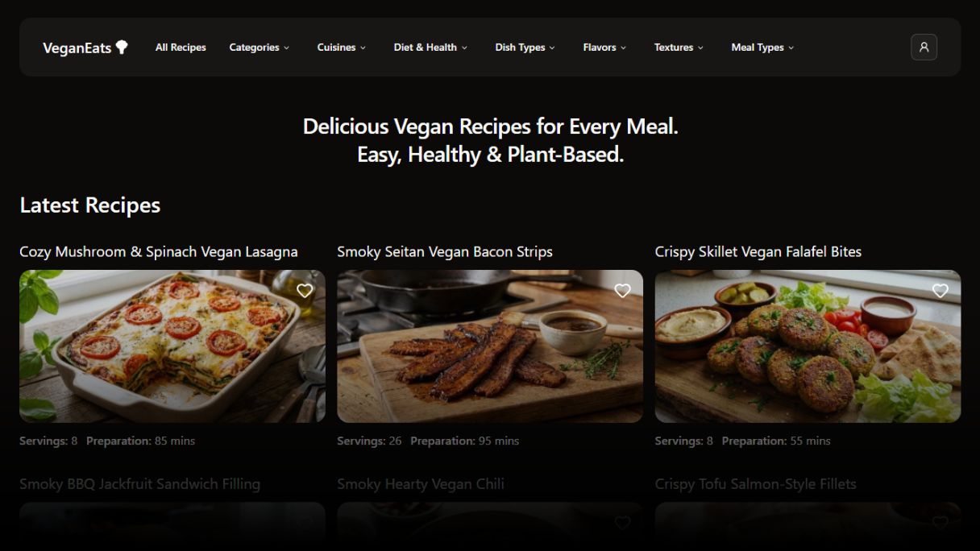
Task: Expand the Categories dropdown
Action: tap(260, 48)
